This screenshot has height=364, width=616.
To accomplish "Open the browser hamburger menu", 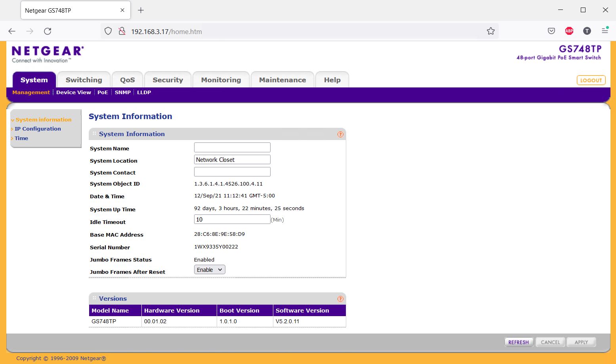I will 605,31.
